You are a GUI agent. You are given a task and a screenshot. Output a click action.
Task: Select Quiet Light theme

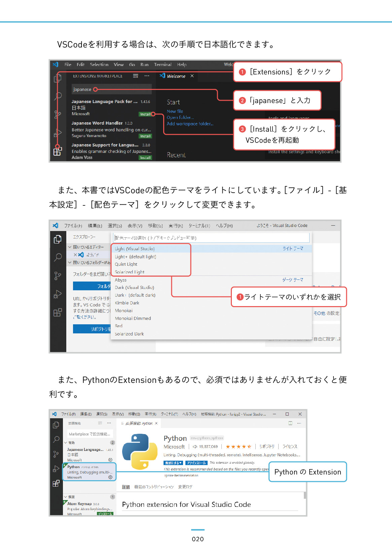click(x=126, y=264)
